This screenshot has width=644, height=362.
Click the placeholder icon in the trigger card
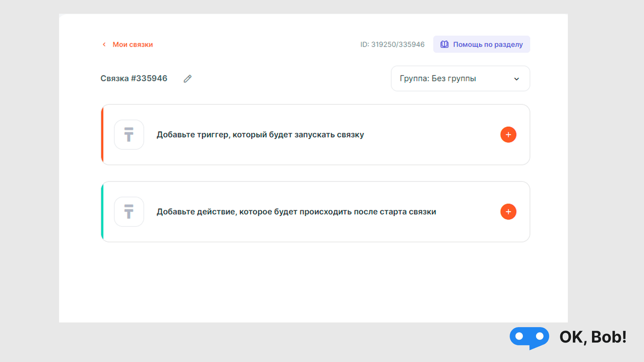(129, 135)
